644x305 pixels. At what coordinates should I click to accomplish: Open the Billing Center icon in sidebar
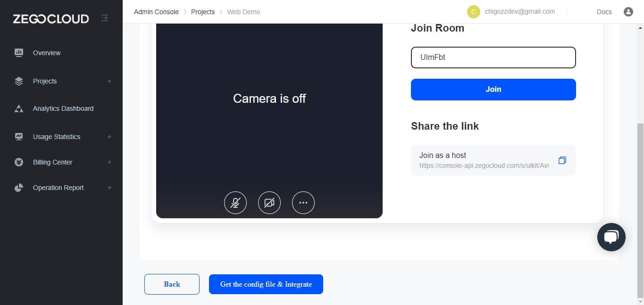[19, 162]
